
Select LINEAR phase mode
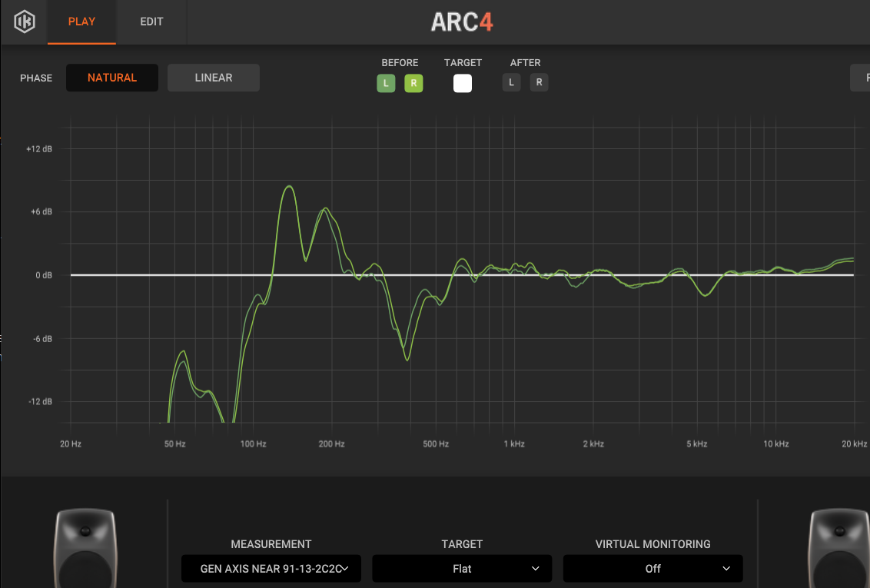click(x=214, y=78)
